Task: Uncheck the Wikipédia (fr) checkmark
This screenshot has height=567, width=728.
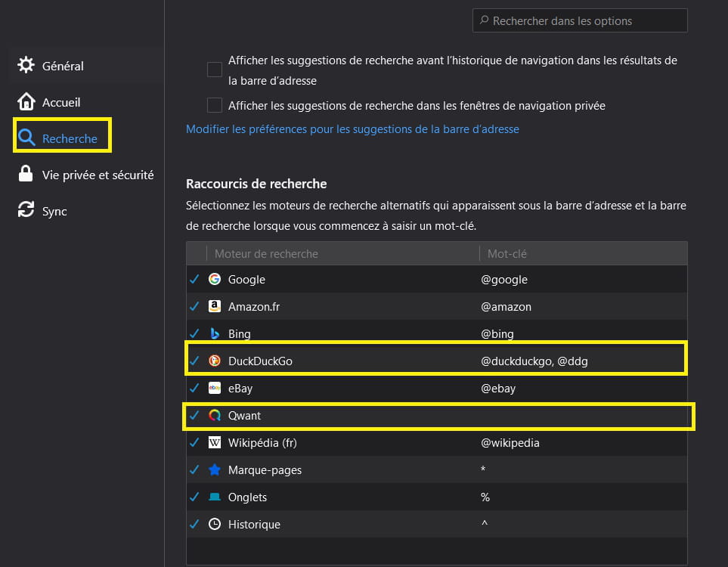Action: pos(194,442)
